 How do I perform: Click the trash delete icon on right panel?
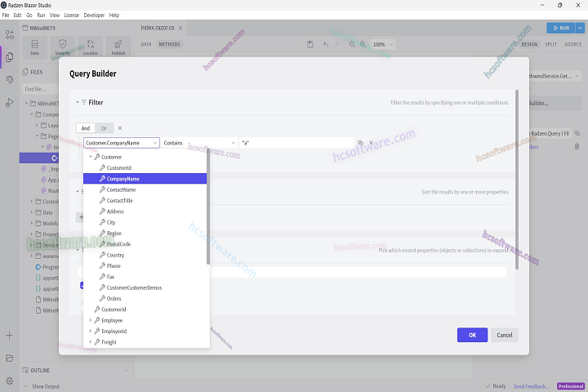(x=577, y=147)
